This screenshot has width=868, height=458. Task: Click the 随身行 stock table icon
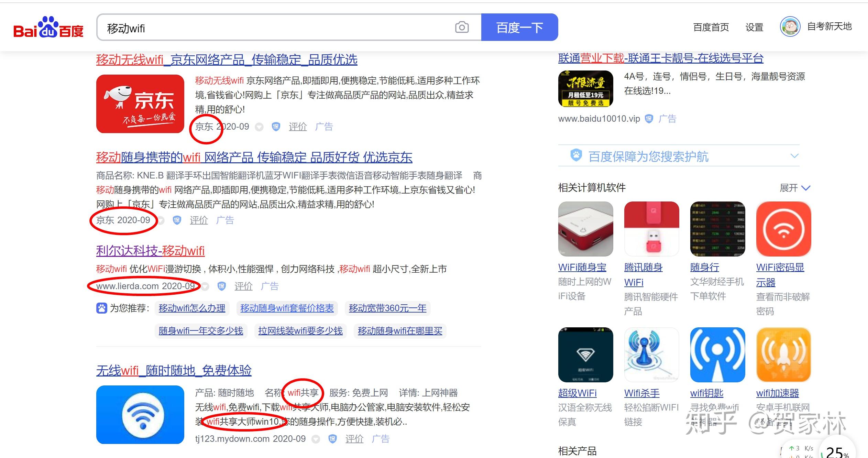pyautogui.click(x=717, y=229)
